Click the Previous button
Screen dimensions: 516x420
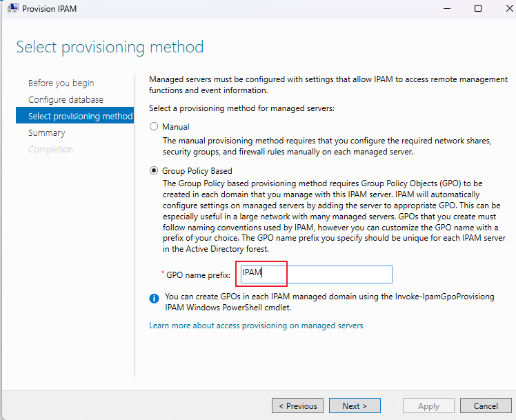[x=297, y=406]
